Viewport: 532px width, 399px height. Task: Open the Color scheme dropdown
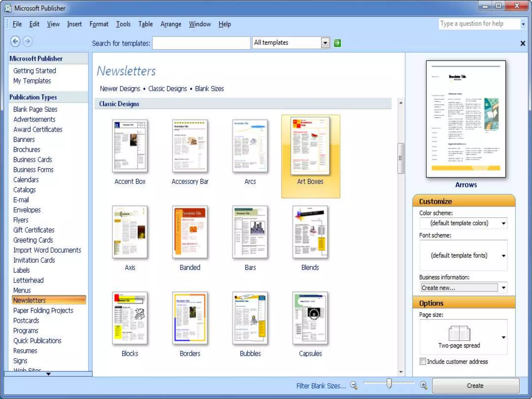503,223
